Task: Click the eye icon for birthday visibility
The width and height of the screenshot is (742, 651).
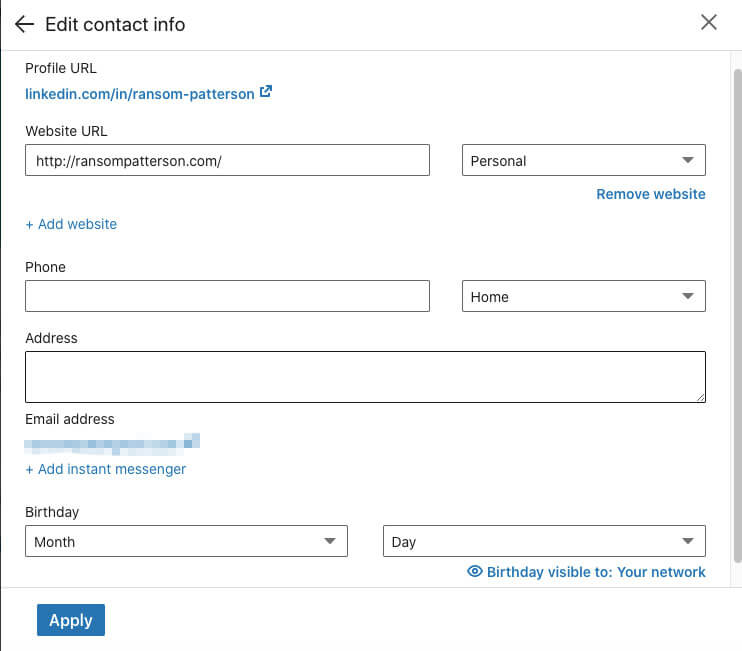Action: pos(475,571)
